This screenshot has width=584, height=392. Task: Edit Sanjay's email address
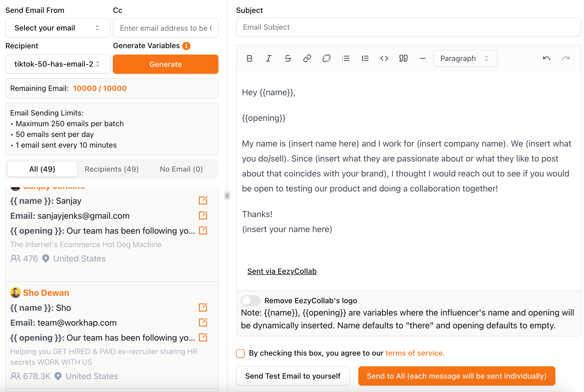203,216
